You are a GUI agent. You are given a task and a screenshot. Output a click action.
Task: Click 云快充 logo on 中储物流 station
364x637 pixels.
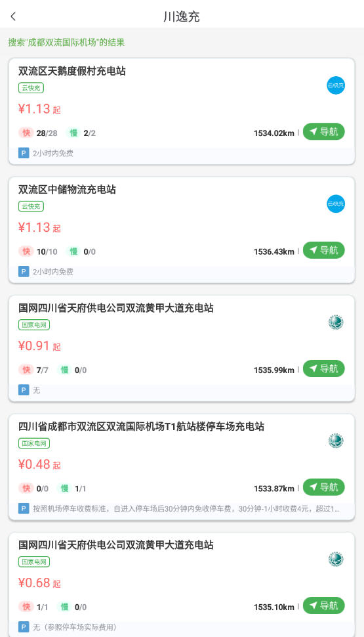tap(336, 204)
